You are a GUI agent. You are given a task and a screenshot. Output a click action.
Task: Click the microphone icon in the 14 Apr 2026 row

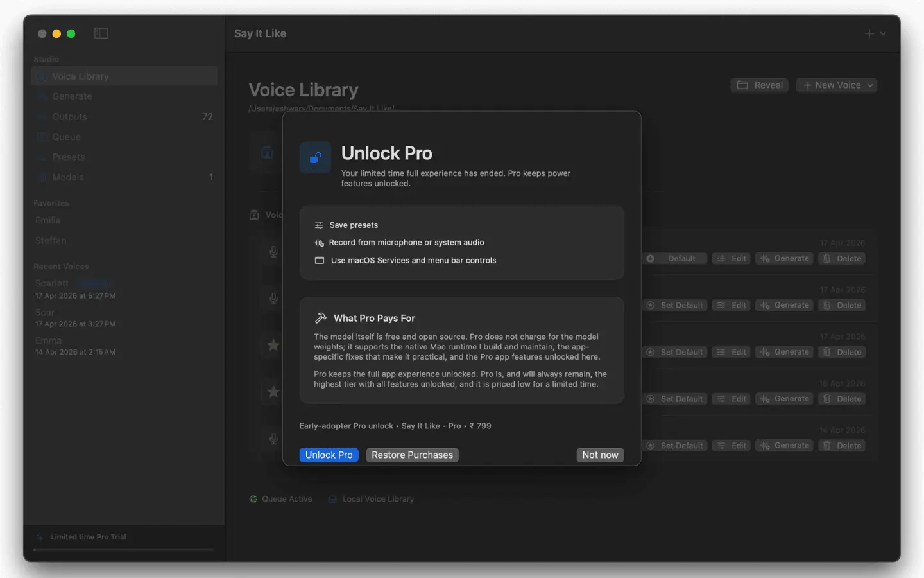pos(273,439)
